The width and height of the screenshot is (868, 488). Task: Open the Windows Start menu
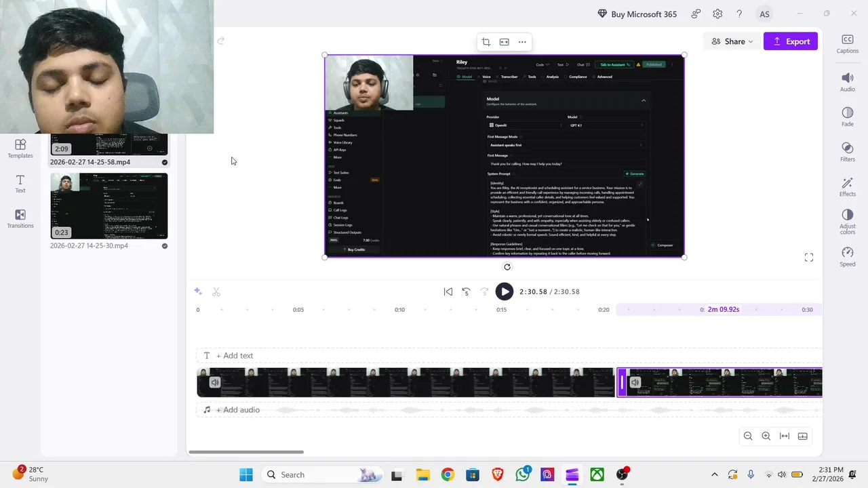tap(245, 474)
